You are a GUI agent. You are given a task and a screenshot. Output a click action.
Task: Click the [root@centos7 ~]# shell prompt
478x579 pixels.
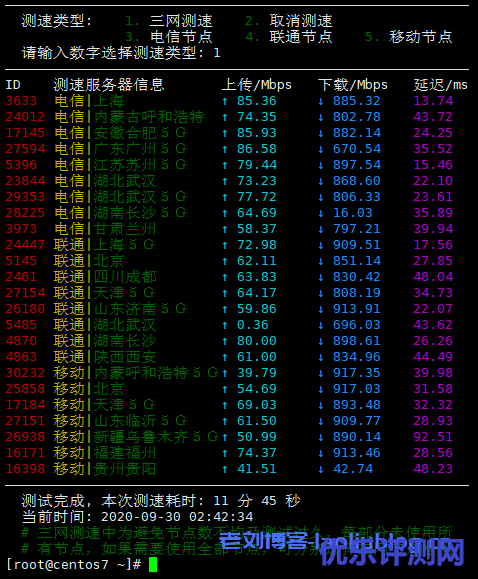(x=73, y=565)
